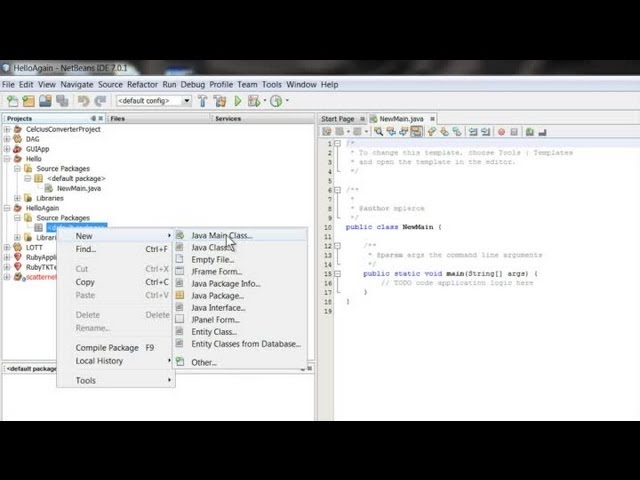Click Previous Bookmark editor icon

click(431, 132)
